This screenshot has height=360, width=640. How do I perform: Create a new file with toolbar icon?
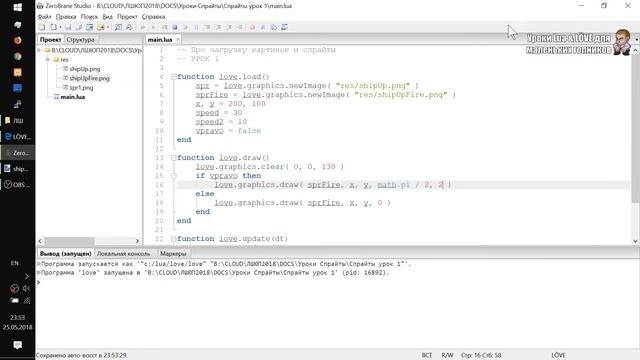[42, 27]
